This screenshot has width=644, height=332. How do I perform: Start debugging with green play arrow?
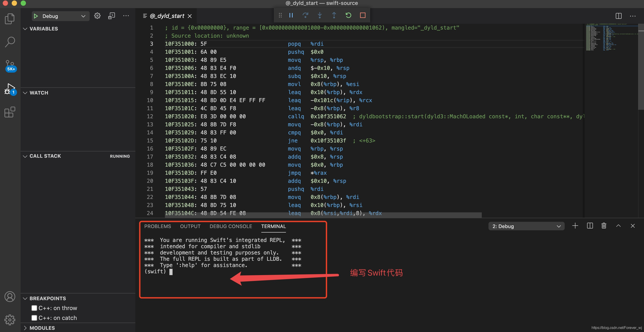pos(36,16)
